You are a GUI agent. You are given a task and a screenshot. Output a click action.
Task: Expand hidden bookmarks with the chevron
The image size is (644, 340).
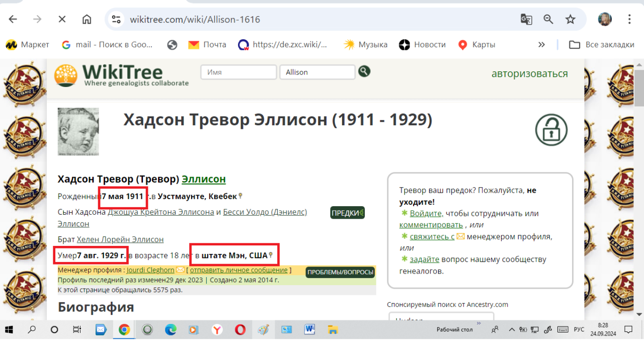[541, 45]
